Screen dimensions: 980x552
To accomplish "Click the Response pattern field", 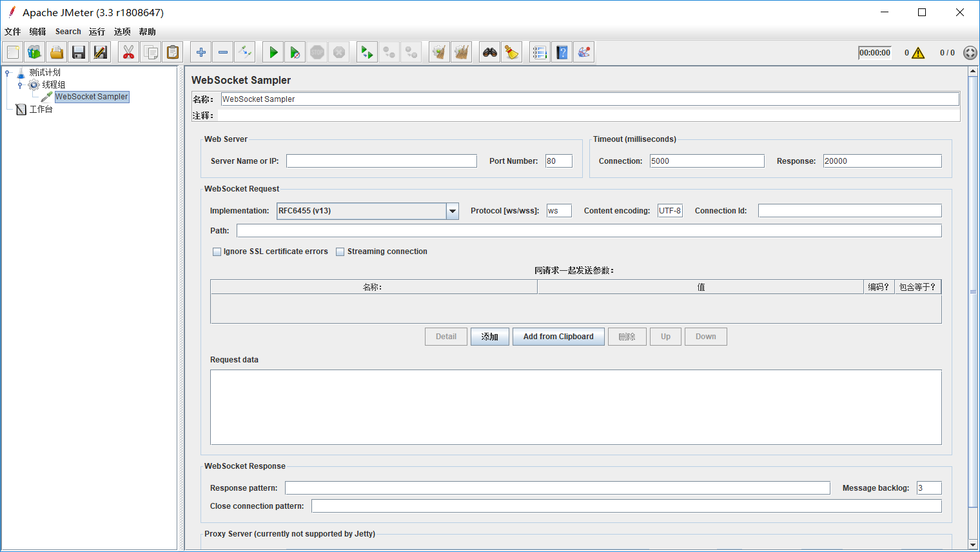I will [x=558, y=488].
